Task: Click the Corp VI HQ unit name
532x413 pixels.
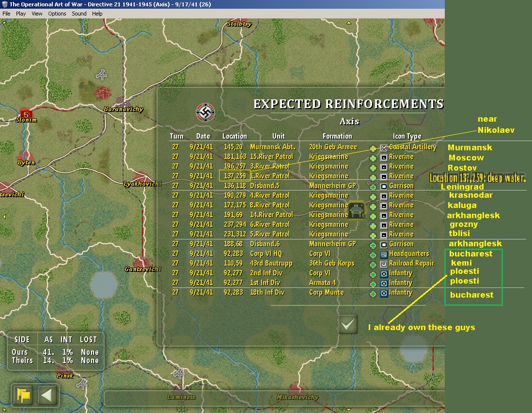Action: (266, 254)
